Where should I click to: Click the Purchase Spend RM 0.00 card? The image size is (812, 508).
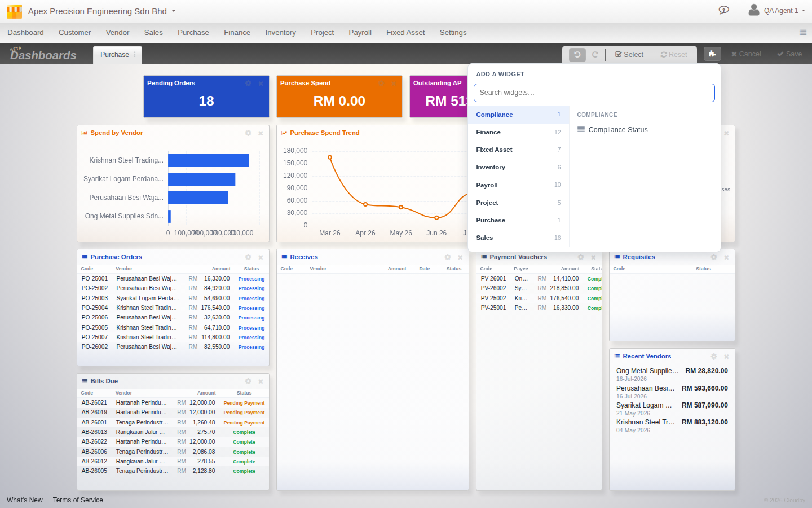(x=339, y=97)
